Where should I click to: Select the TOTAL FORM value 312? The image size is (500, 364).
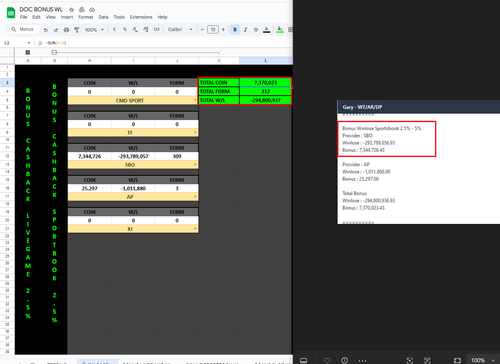[266, 91]
